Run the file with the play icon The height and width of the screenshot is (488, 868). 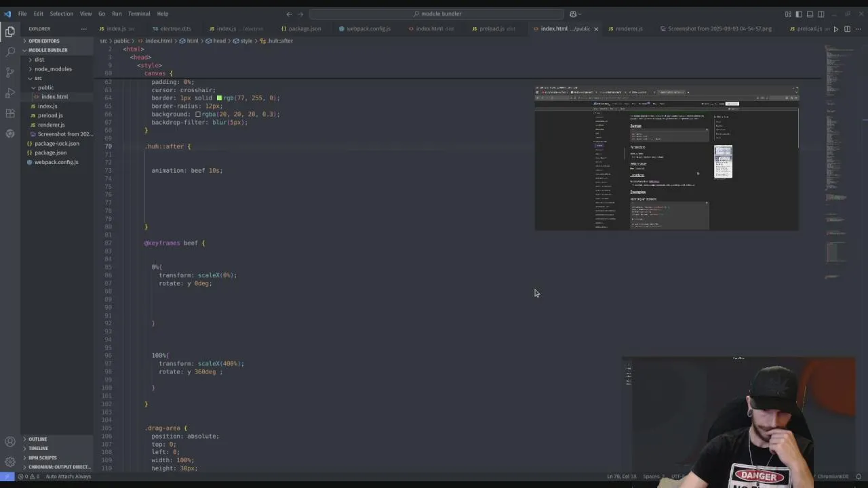click(x=835, y=28)
